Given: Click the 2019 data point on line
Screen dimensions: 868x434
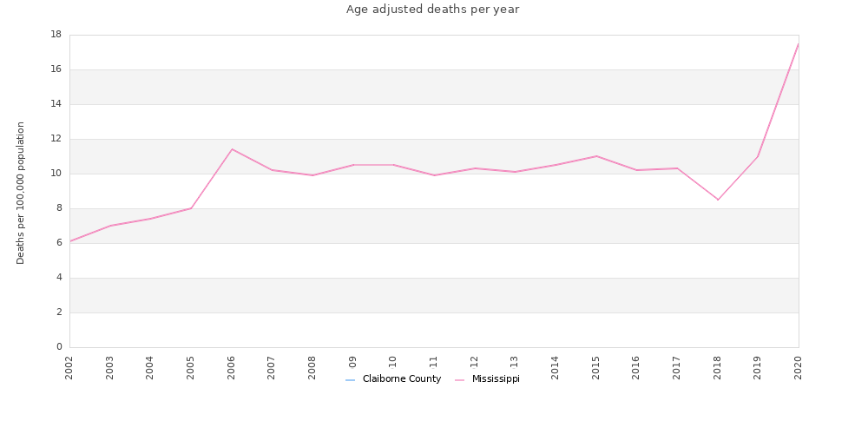Looking at the screenshot, I should (758, 156).
